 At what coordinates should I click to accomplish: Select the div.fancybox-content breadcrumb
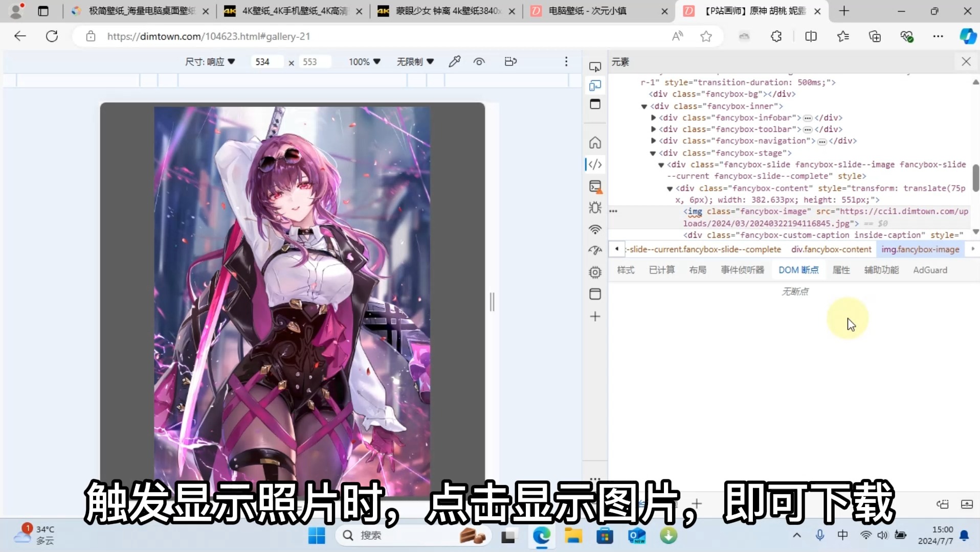tap(831, 249)
